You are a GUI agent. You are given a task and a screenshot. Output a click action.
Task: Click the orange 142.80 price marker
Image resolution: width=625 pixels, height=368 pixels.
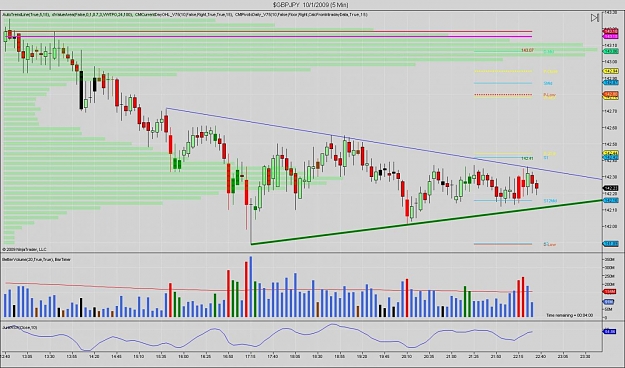click(x=610, y=94)
